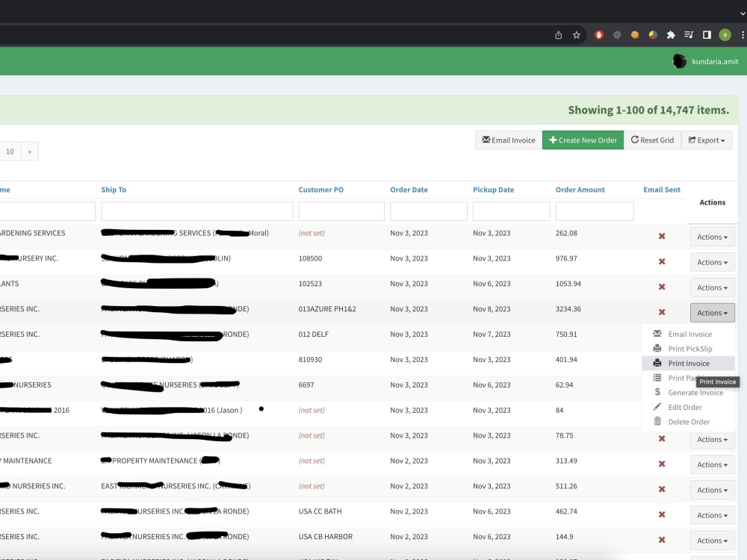Click the dollar icon beside Generate Invoice
747x560 pixels.
click(657, 392)
